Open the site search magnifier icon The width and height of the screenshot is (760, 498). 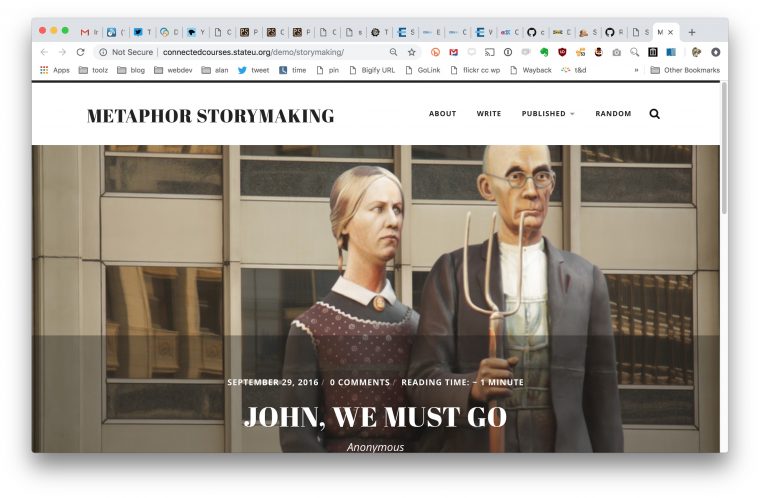(x=654, y=114)
